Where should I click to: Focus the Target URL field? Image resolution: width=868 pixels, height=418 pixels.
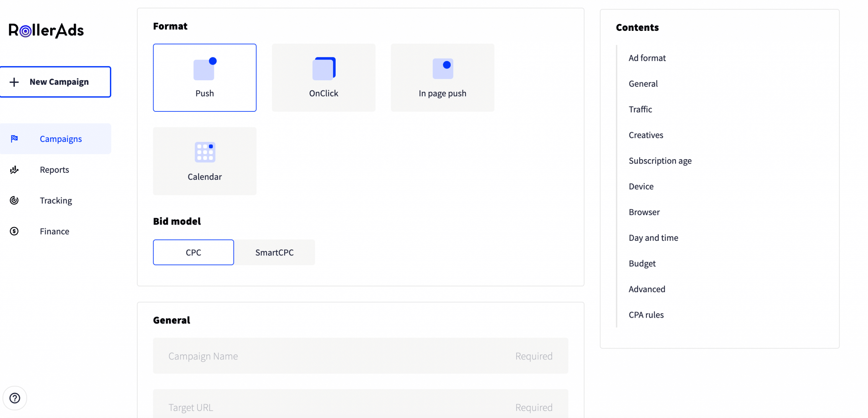coord(360,407)
